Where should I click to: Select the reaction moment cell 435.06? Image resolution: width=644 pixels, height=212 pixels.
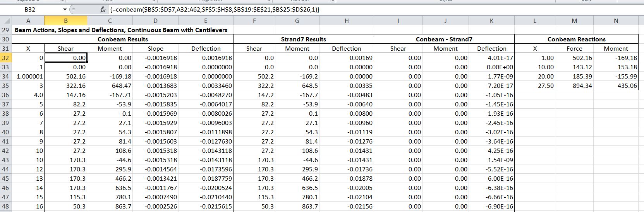(616, 86)
